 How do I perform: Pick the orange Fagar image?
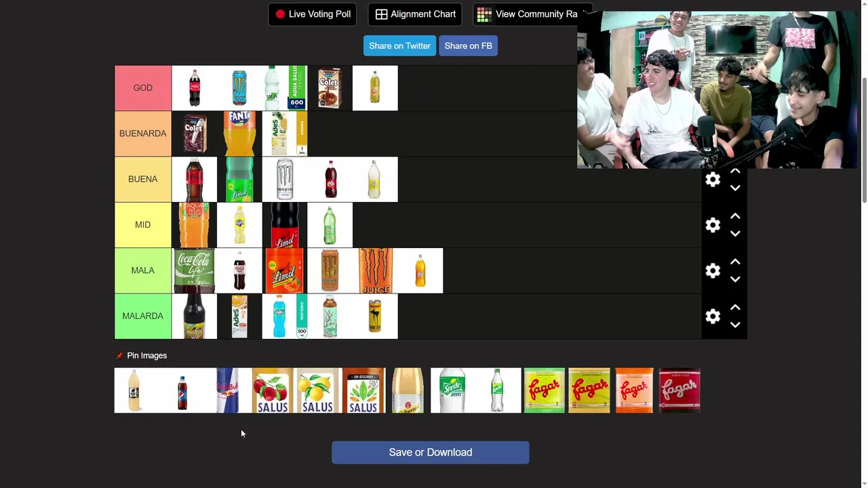coord(634,390)
